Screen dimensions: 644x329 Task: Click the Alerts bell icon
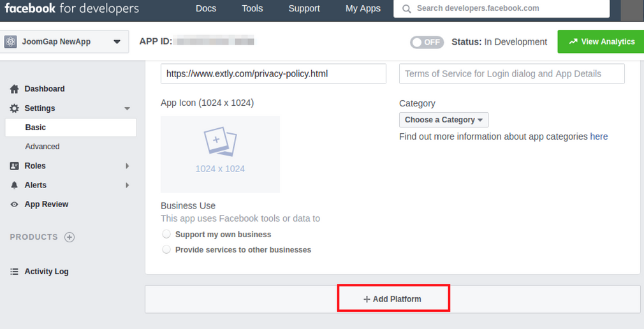point(15,186)
